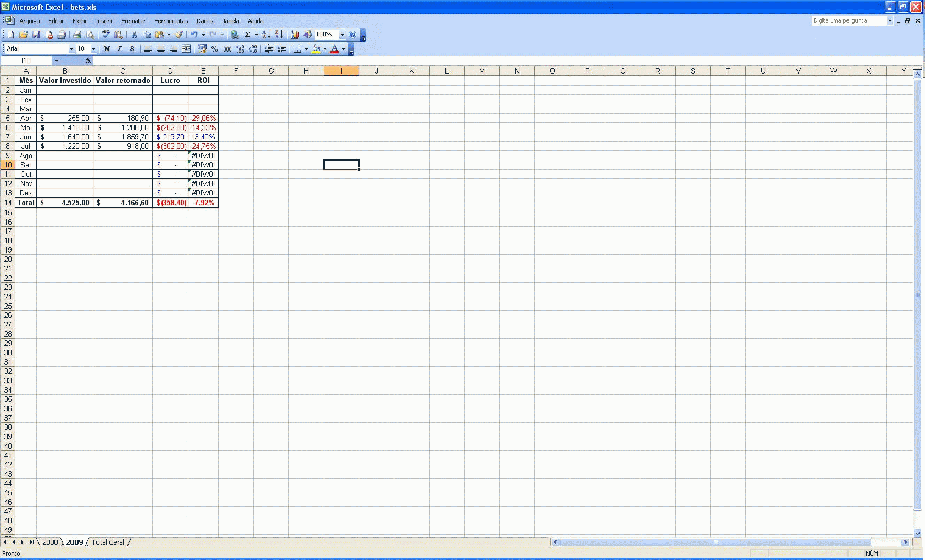The height and width of the screenshot is (560, 925).
Task: Align cell text left
Action: (x=148, y=49)
